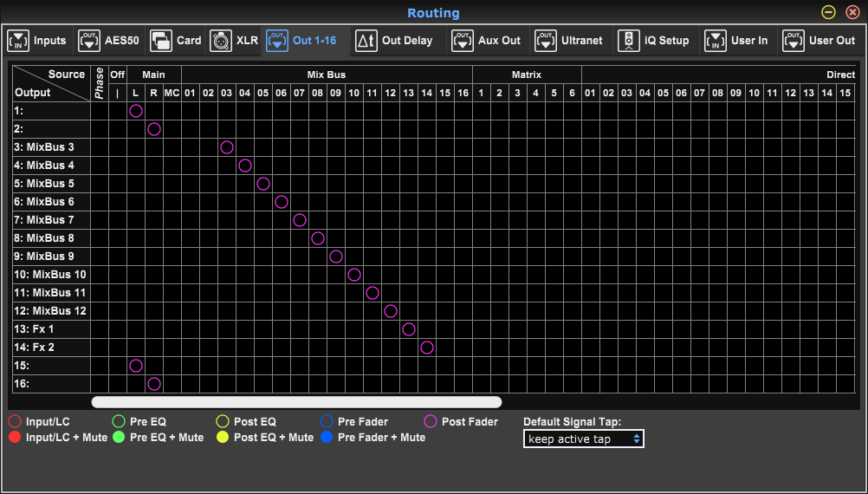Toggle Fx 1 output routing circle
This screenshot has width=868, height=494.
point(409,329)
